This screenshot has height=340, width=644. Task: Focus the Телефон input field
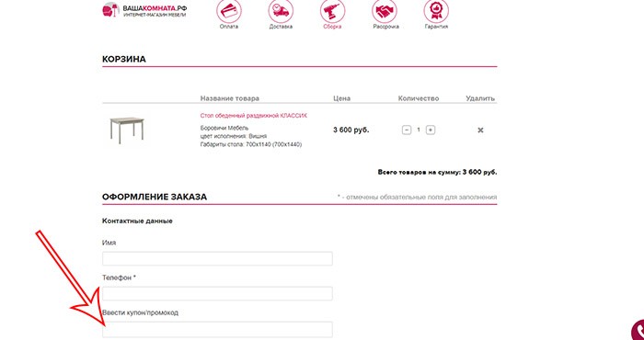(x=217, y=294)
